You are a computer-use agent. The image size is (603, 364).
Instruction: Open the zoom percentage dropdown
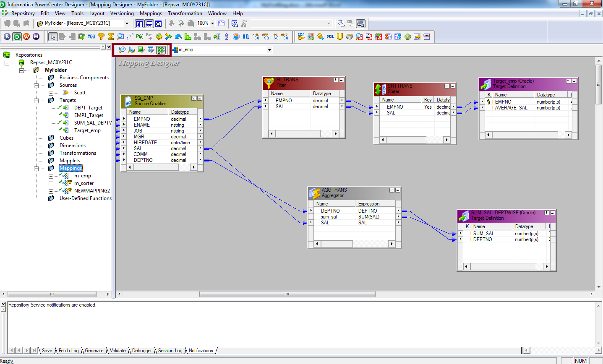click(x=213, y=23)
